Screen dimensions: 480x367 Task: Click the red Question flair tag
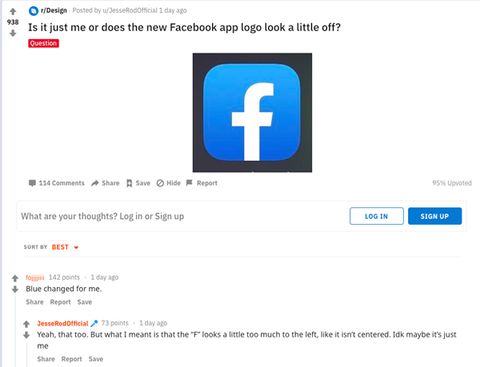[x=44, y=43]
